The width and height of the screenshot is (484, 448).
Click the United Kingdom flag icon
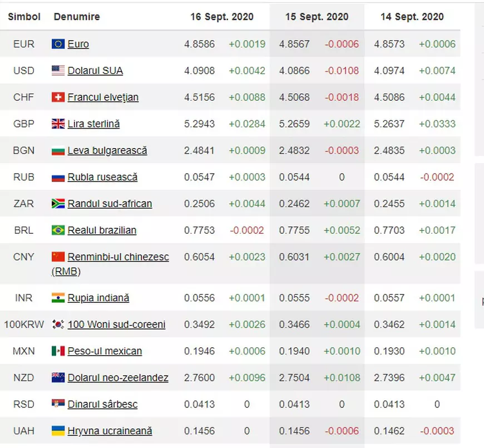coord(58,124)
